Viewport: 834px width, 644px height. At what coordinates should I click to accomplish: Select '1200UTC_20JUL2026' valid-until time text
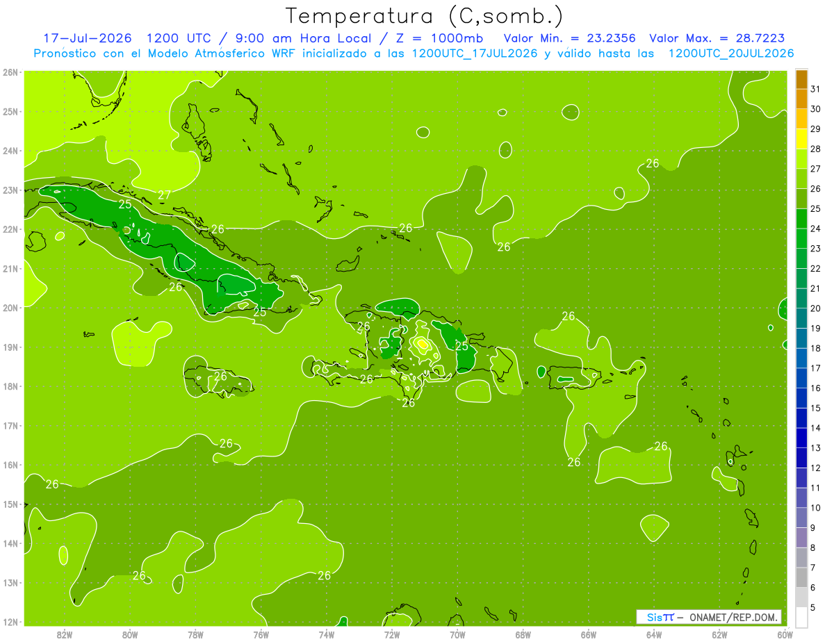point(730,53)
